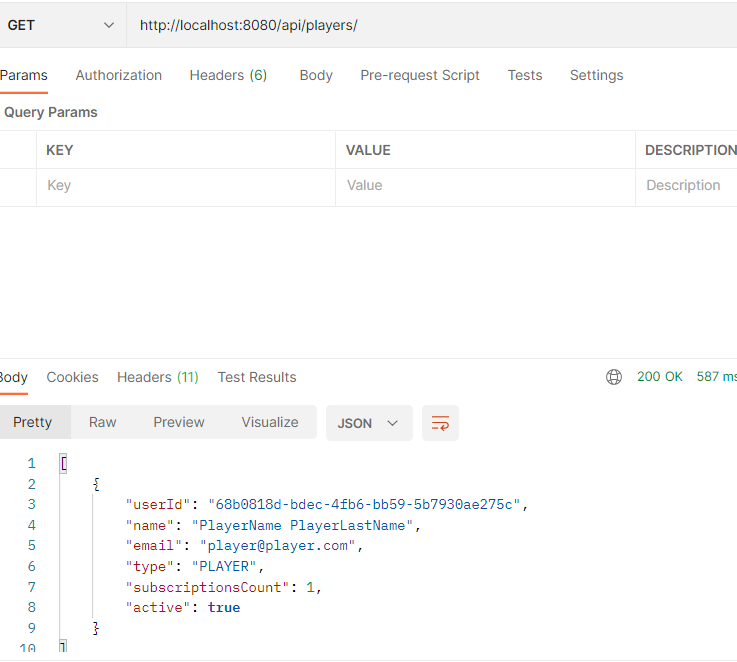Click the "player@player.com" email value
Screen dimensions: 737x662
(278, 545)
